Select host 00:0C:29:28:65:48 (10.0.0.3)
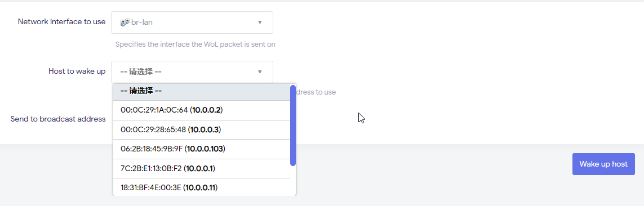This screenshot has width=644, height=206. 202,129
